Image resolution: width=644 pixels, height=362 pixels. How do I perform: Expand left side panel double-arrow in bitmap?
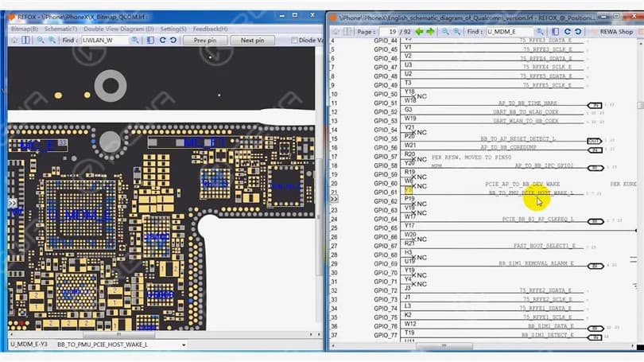tap(12, 203)
